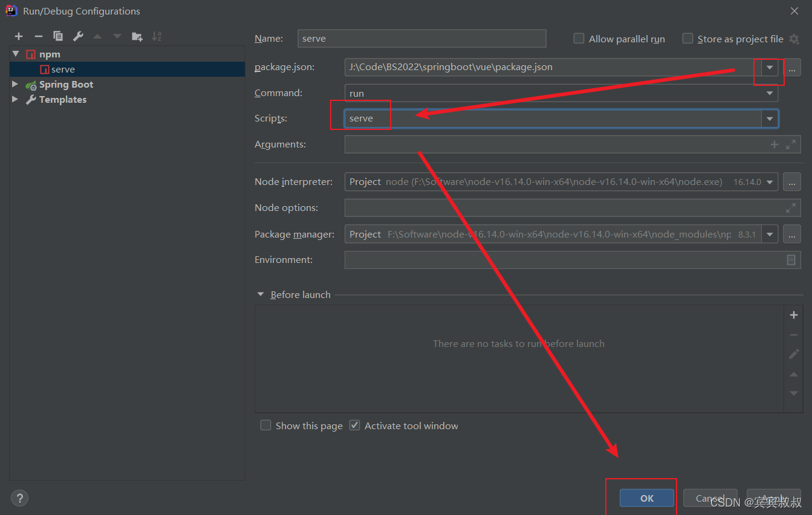Click the Help question mark button
Viewport: 812px width, 515px height.
tap(20, 498)
